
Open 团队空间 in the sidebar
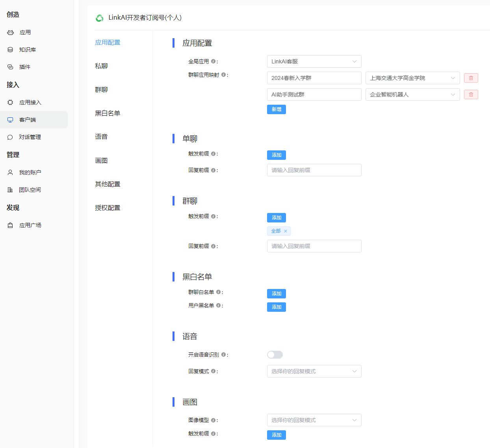[34, 190]
